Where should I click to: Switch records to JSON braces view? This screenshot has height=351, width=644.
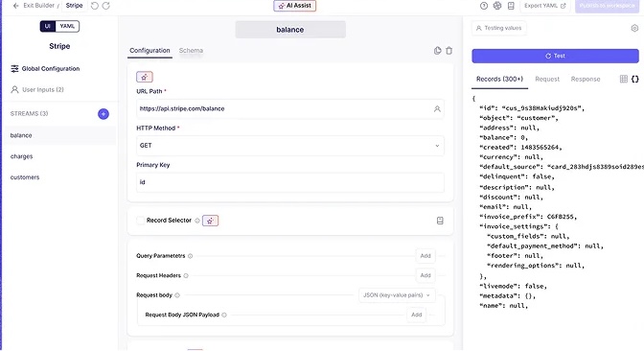635,79
